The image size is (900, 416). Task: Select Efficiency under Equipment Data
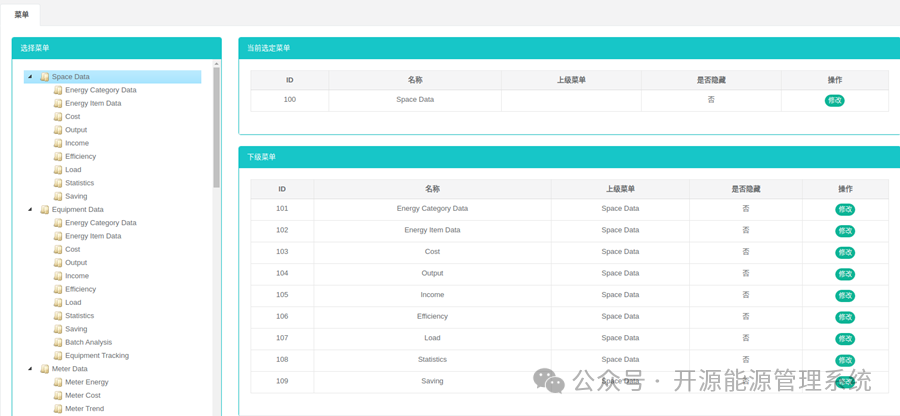[x=80, y=289]
